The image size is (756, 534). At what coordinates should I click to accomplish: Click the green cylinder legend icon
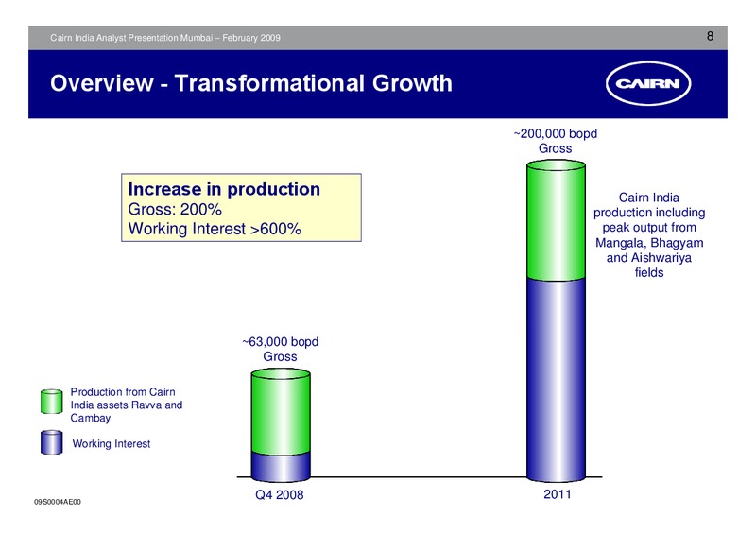[x=52, y=402]
